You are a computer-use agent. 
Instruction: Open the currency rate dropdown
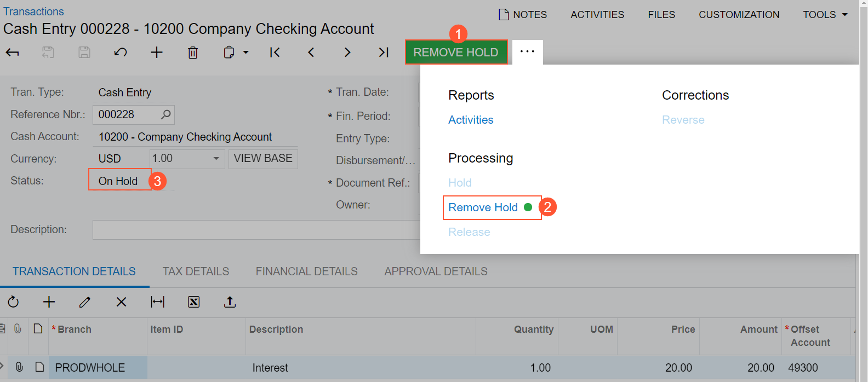(x=216, y=159)
